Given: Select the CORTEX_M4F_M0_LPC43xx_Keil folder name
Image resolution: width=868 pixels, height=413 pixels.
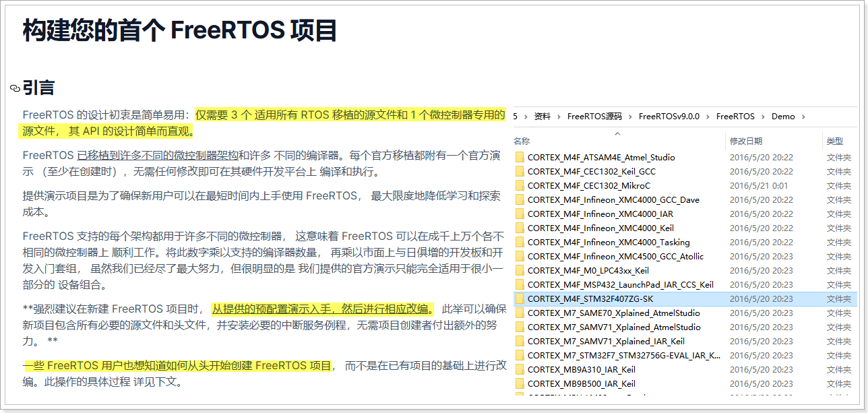Looking at the screenshot, I should pyautogui.click(x=588, y=270).
